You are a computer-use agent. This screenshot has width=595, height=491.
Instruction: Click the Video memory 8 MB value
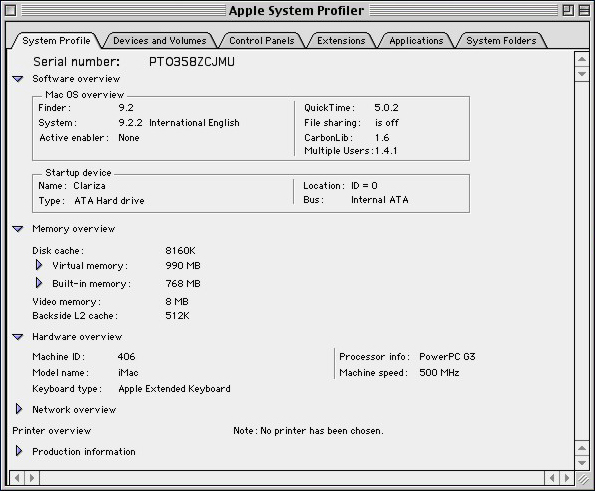(x=177, y=302)
